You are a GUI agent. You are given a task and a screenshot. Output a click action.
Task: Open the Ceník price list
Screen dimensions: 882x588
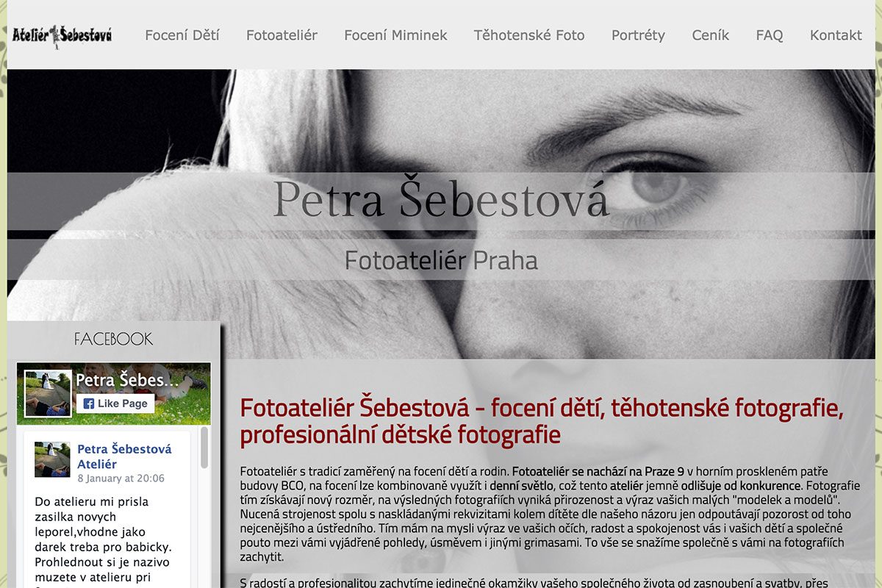[x=710, y=35]
